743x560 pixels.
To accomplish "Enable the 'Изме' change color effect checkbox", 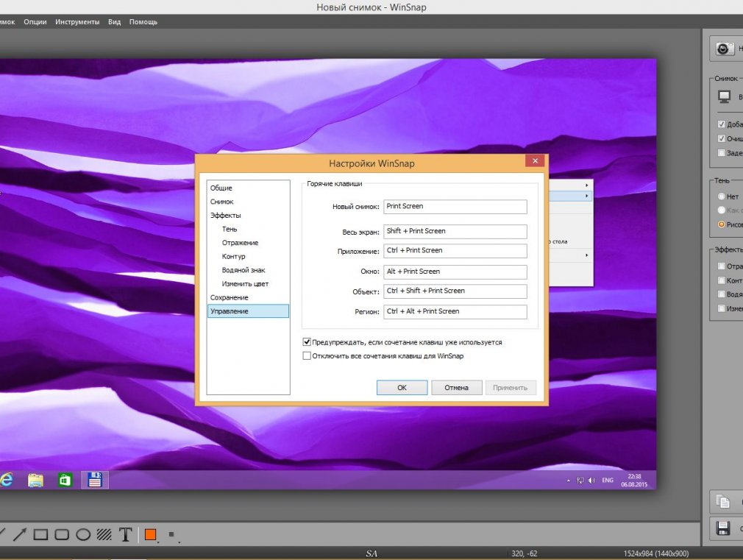I will coord(721,308).
